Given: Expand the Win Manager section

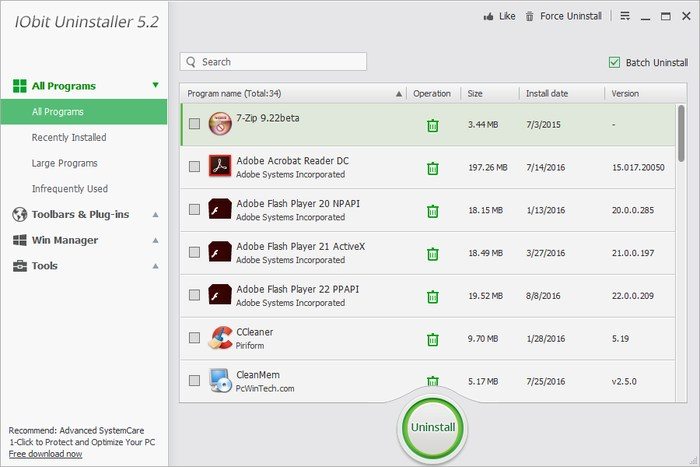Looking at the screenshot, I should 65,240.
